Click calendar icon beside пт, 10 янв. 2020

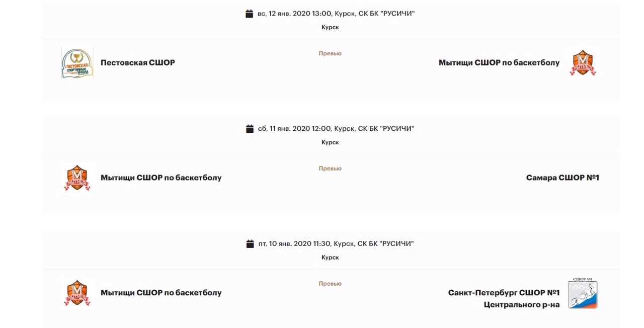(x=250, y=244)
